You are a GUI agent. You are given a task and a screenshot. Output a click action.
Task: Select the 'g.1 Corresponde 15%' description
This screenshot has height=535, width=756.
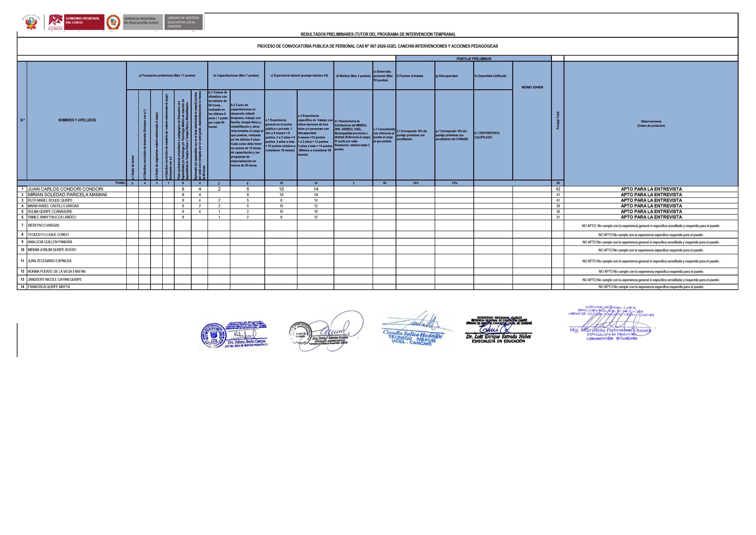452,135
